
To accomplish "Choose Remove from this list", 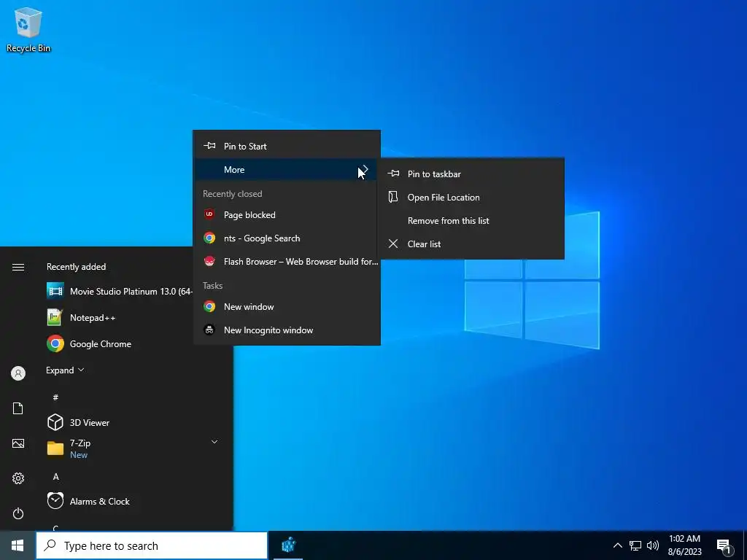I will pos(472,220).
